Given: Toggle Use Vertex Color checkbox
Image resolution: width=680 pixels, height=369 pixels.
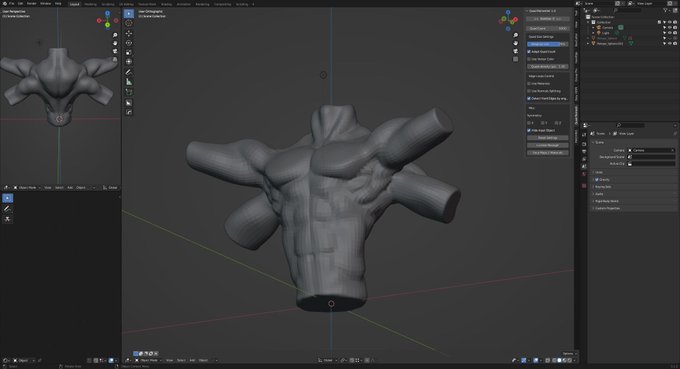Looking at the screenshot, I should pos(529,59).
